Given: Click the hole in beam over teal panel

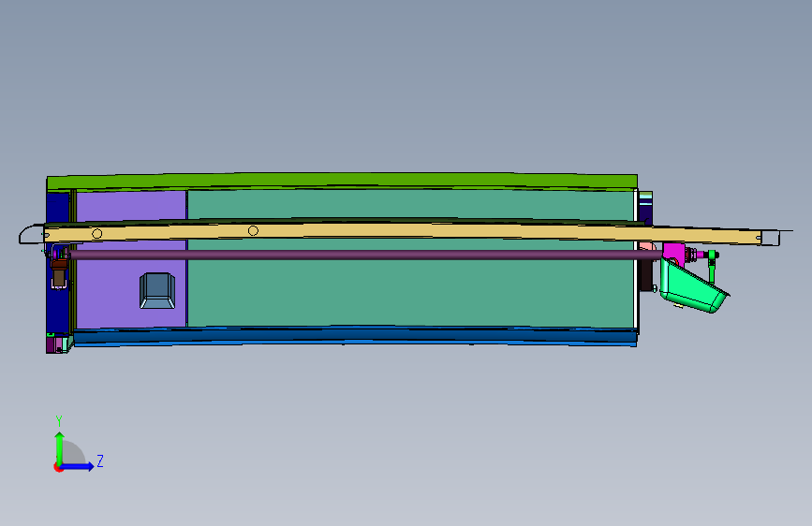Looking at the screenshot, I should pos(253,230).
